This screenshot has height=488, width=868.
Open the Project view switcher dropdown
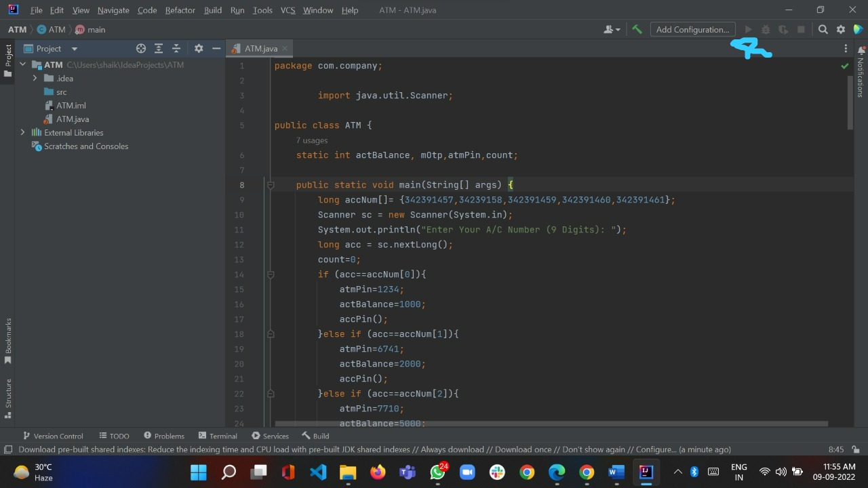[x=74, y=48]
